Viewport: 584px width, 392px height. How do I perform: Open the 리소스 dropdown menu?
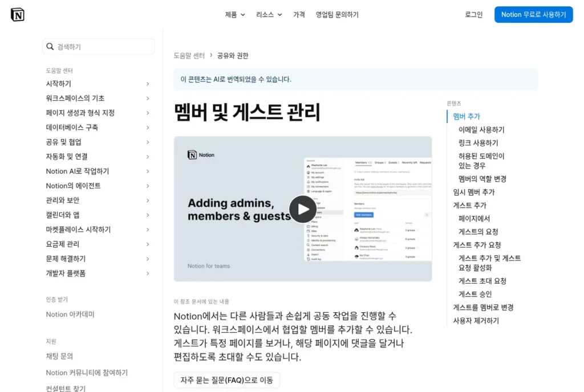pyautogui.click(x=269, y=14)
